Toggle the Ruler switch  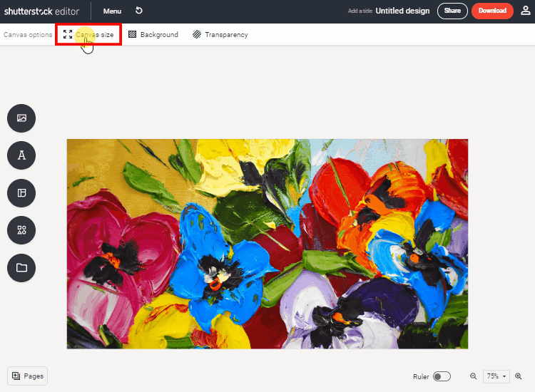point(442,376)
